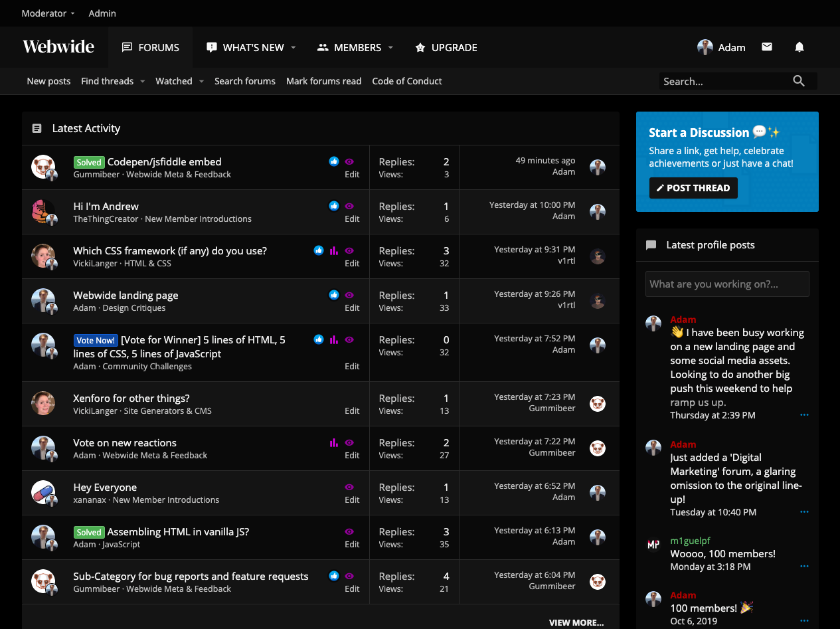The image size is (840, 629).
Task: Open Gummibeer avatar in Xenforo for other things row
Action: tap(598, 404)
